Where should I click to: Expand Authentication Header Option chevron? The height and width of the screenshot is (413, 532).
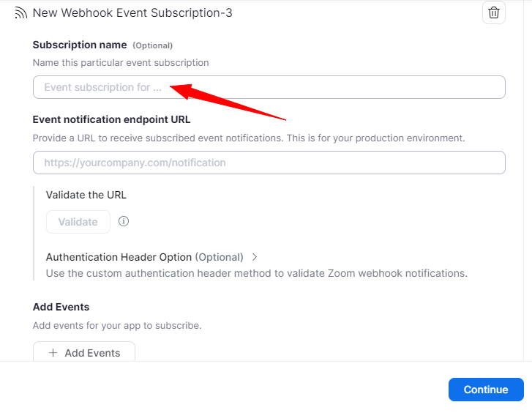click(x=255, y=257)
